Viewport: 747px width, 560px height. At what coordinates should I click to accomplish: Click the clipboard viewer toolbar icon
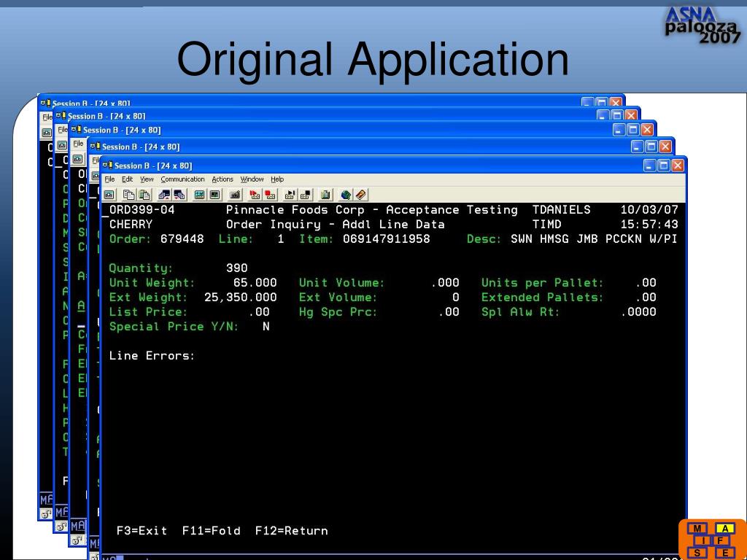click(x=326, y=195)
